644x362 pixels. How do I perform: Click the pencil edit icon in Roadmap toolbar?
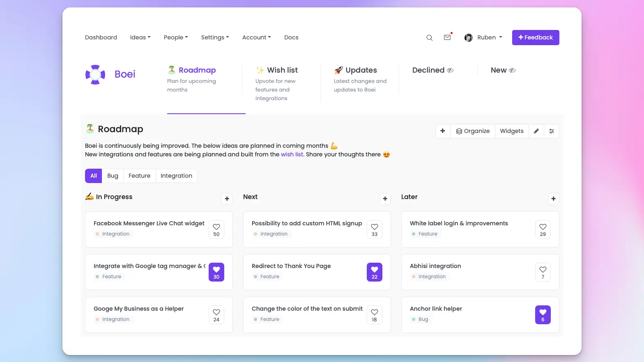point(536,131)
